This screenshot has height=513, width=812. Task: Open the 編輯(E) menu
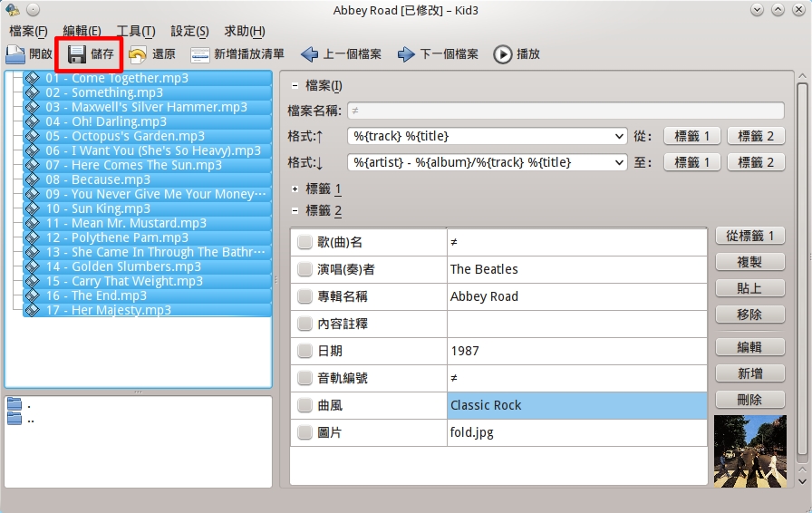82,31
